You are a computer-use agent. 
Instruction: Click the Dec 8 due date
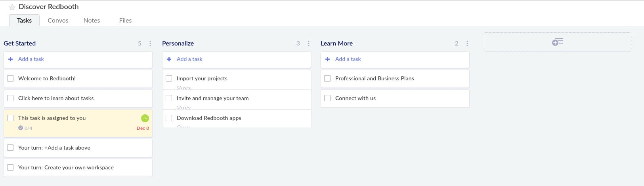click(x=143, y=128)
